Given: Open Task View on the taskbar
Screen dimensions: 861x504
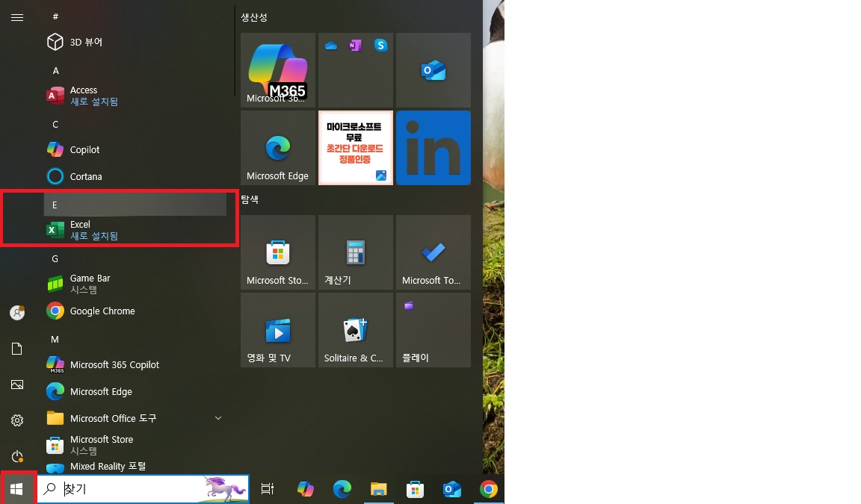Looking at the screenshot, I should pyautogui.click(x=268, y=488).
